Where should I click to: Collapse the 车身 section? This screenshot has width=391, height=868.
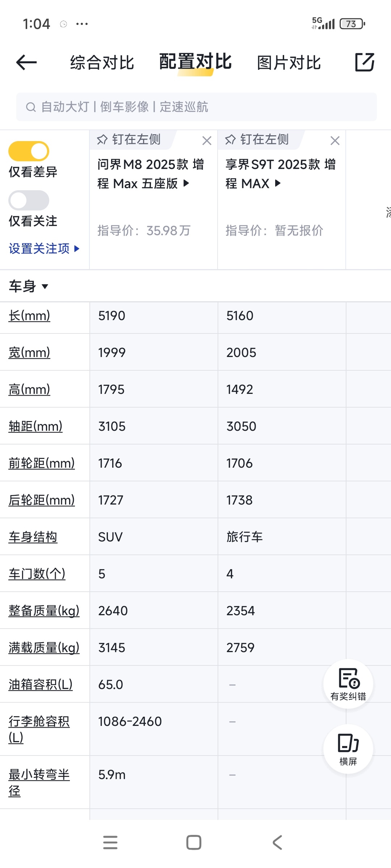[x=29, y=286]
